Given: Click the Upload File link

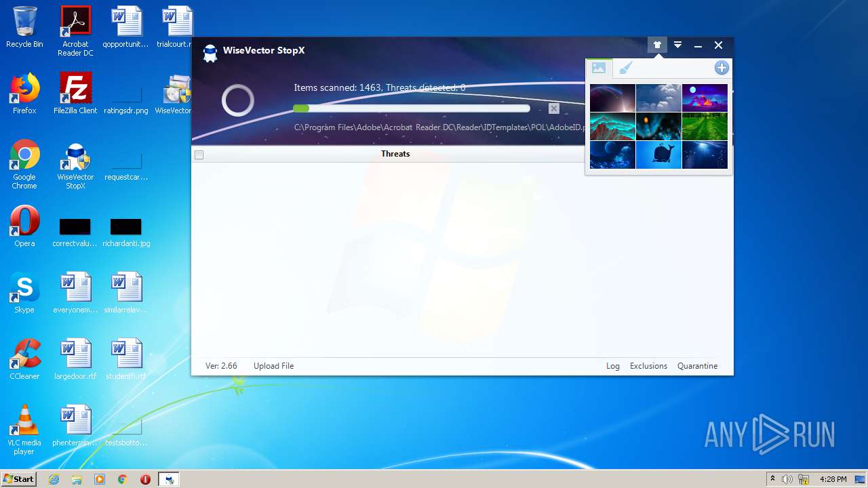Looking at the screenshot, I should [x=273, y=366].
